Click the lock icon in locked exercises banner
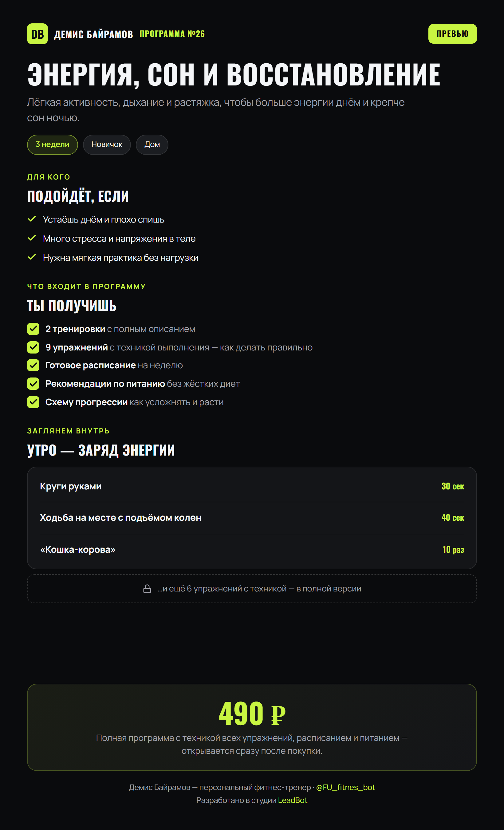 click(147, 588)
